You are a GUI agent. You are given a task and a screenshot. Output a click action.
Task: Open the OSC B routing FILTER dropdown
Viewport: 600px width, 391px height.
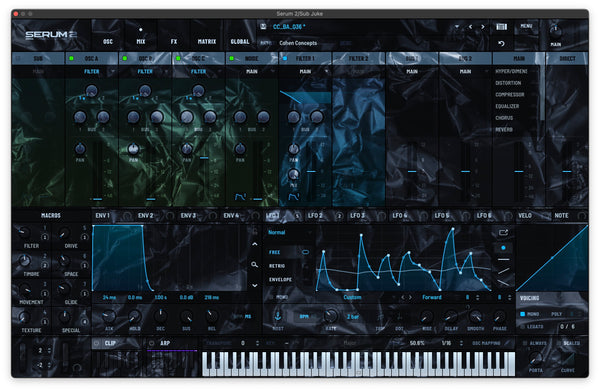pos(145,72)
